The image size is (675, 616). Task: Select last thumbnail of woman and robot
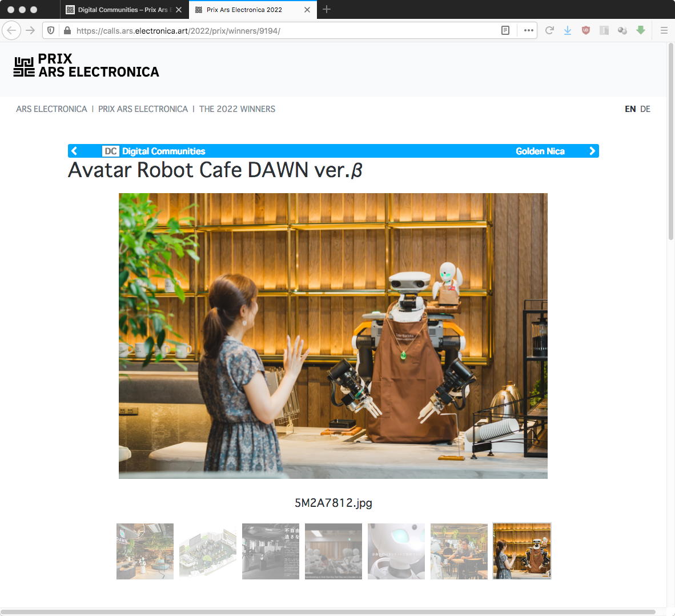pos(522,551)
